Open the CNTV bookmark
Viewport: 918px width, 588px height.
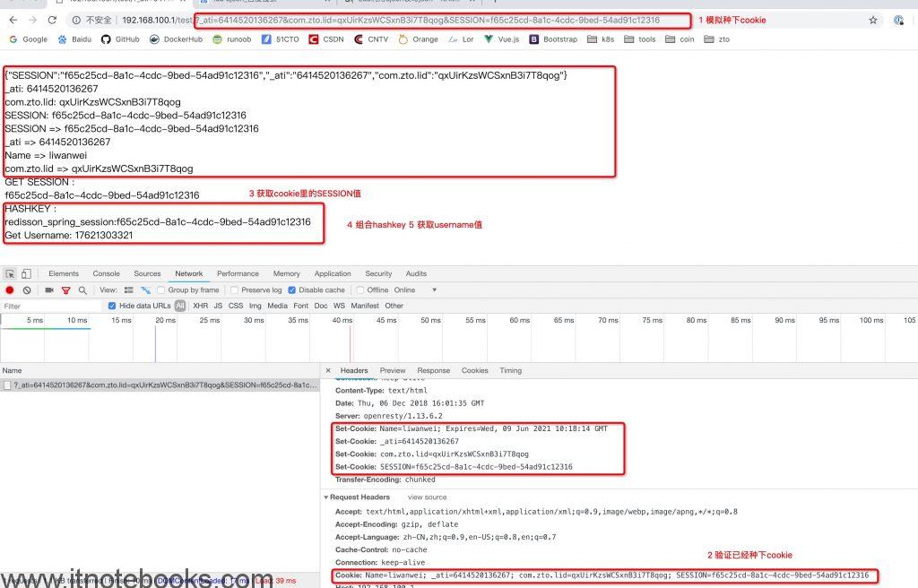tap(371, 39)
